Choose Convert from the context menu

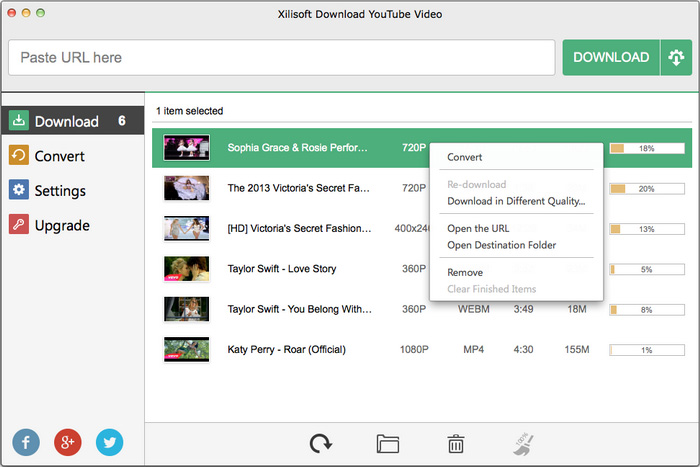click(465, 157)
